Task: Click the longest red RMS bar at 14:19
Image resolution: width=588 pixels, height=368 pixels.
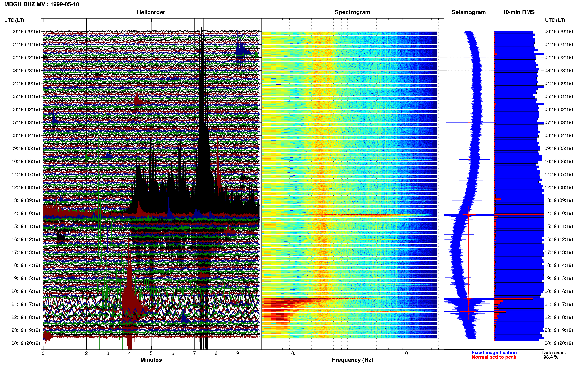Action: pyautogui.click(x=519, y=214)
